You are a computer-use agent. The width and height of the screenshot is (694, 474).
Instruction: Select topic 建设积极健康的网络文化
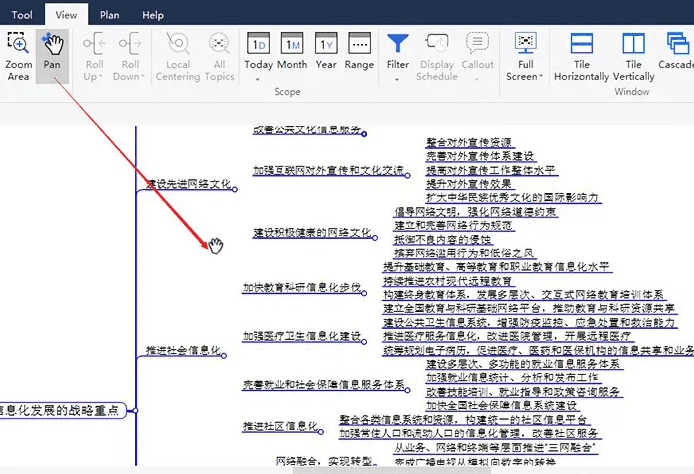[311, 233]
